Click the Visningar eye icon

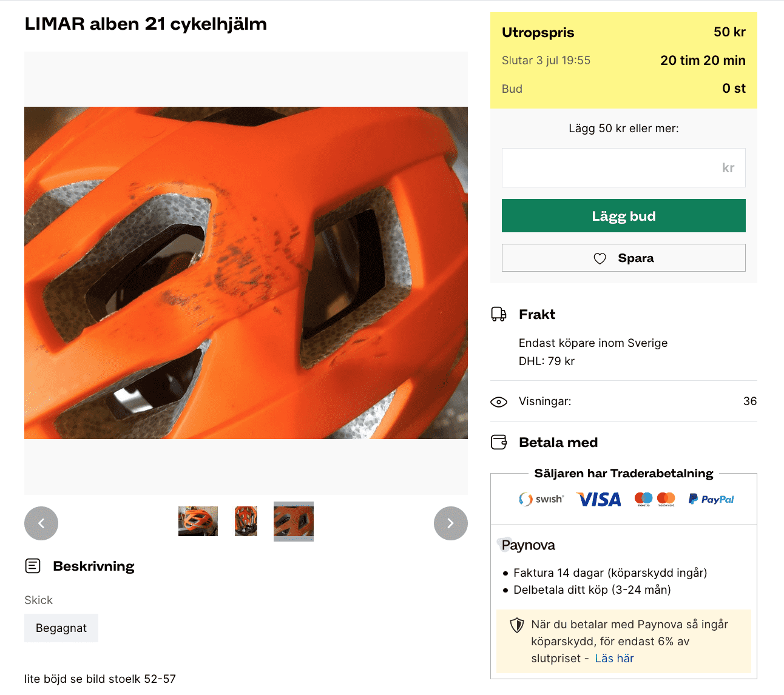499,401
